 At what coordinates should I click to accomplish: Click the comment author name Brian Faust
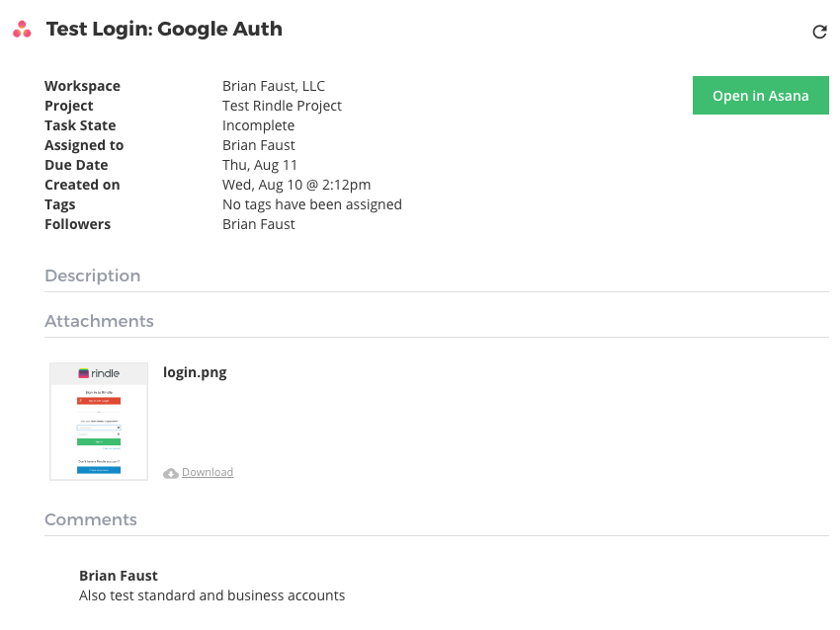click(x=119, y=576)
